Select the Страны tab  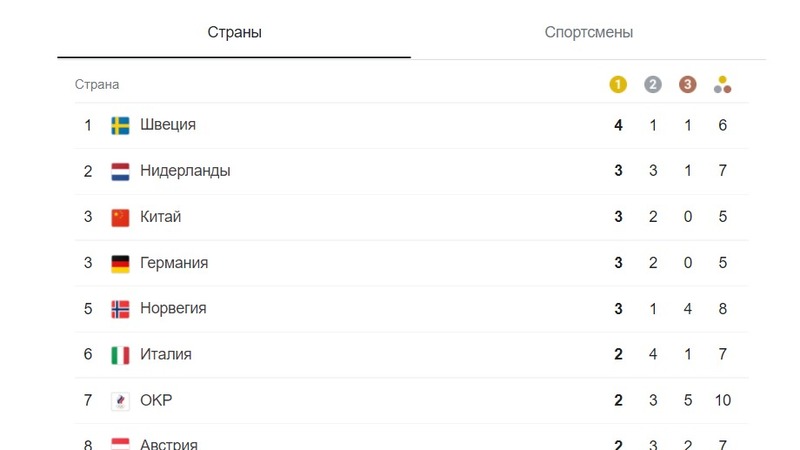(x=234, y=32)
